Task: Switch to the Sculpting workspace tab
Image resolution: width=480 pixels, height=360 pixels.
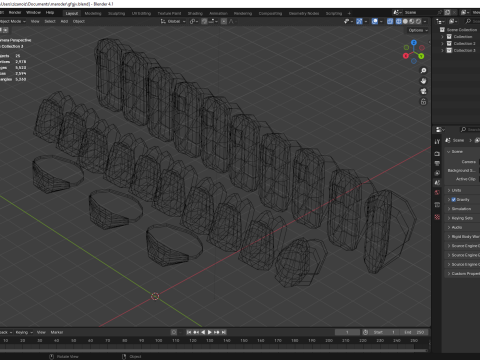Action: point(116,13)
